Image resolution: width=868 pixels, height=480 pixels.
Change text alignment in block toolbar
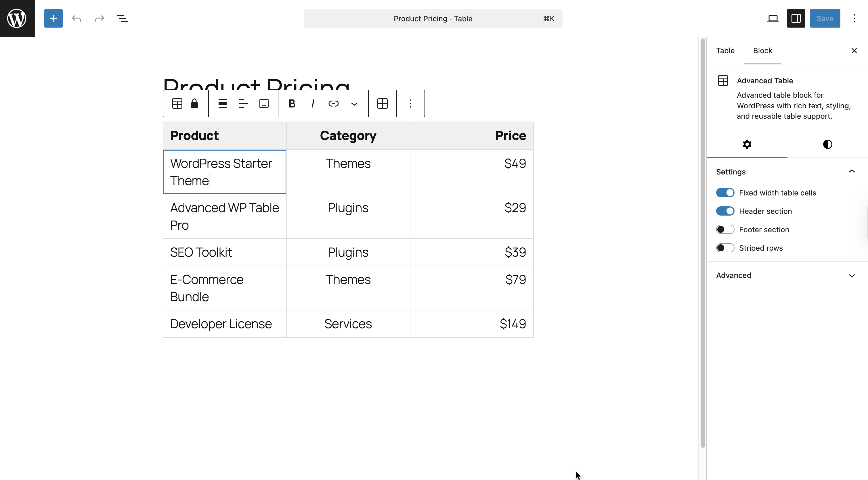coord(243,103)
